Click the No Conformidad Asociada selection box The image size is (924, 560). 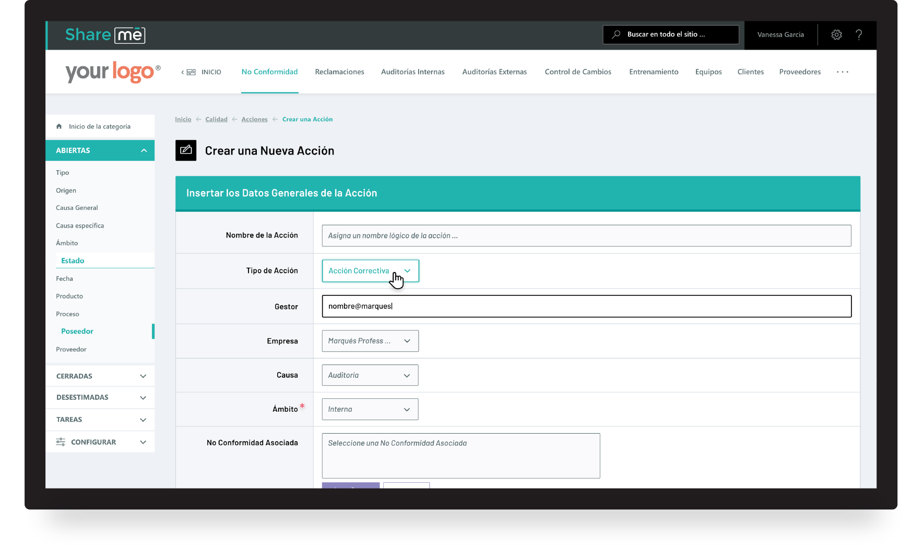click(460, 455)
